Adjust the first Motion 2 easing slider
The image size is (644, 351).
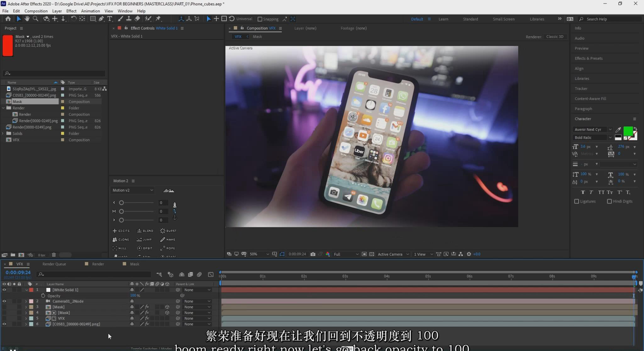(x=121, y=203)
